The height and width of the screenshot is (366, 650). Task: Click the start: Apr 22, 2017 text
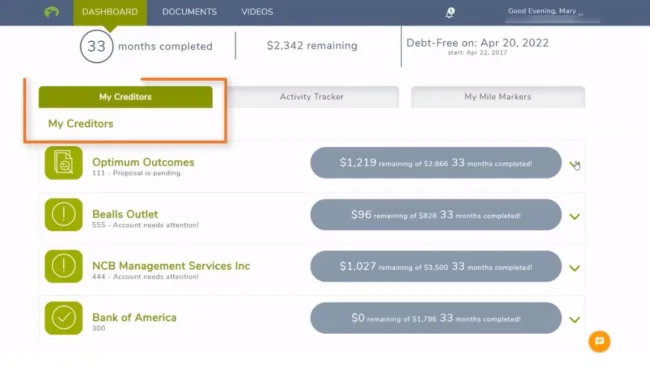pyautogui.click(x=477, y=53)
